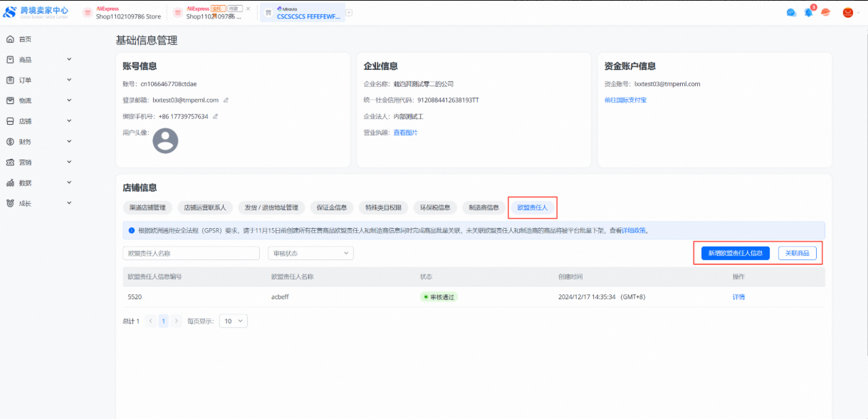Click the 关联商品 button
The width and height of the screenshot is (868, 419).
797,253
